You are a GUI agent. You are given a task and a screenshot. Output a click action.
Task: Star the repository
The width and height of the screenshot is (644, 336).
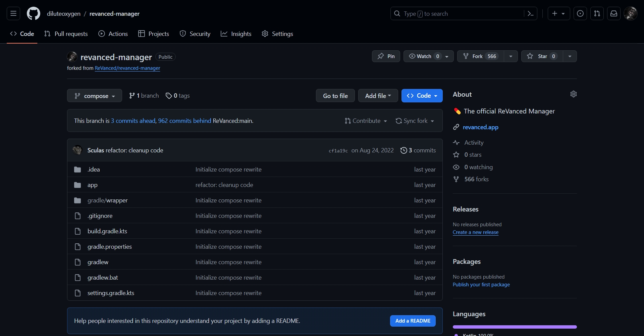pyautogui.click(x=542, y=56)
